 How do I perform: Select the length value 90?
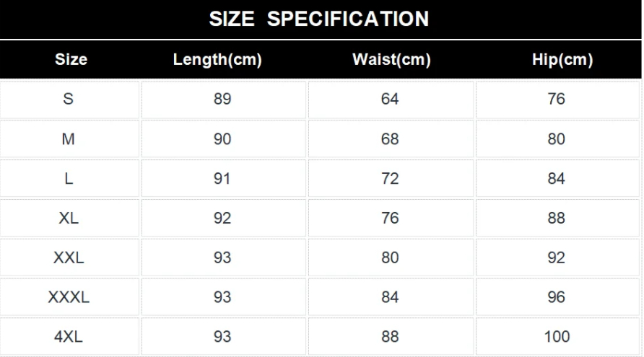click(x=222, y=139)
